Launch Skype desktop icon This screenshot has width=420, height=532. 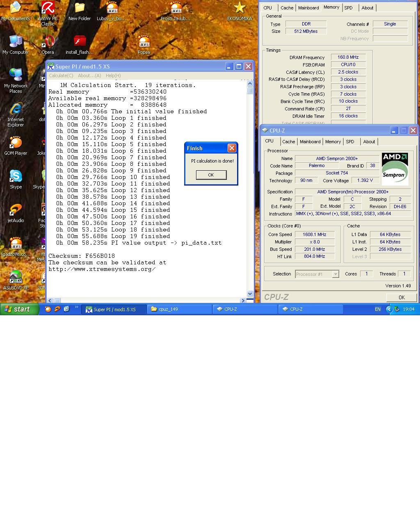(x=16, y=179)
